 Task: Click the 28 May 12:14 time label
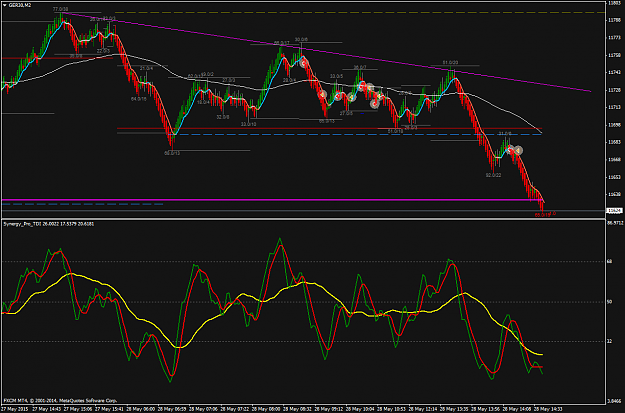coord(423,409)
